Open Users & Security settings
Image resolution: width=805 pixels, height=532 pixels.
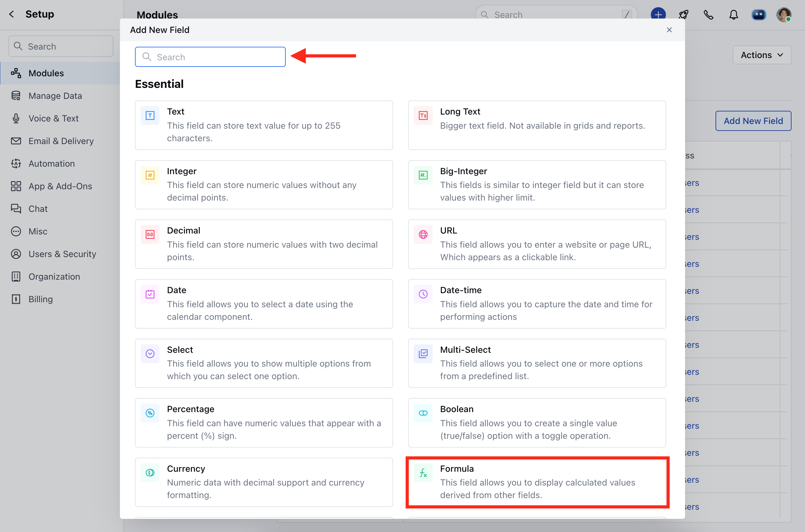click(x=62, y=254)
